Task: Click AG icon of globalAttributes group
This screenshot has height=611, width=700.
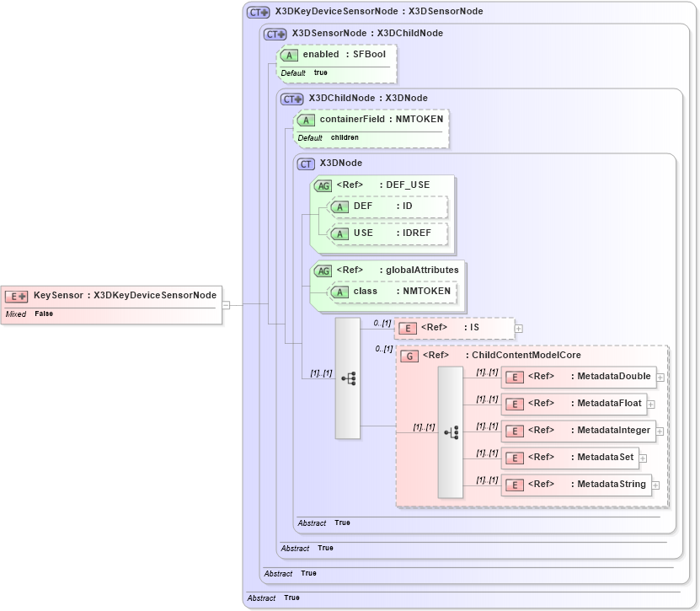Action: coord(323,271)
